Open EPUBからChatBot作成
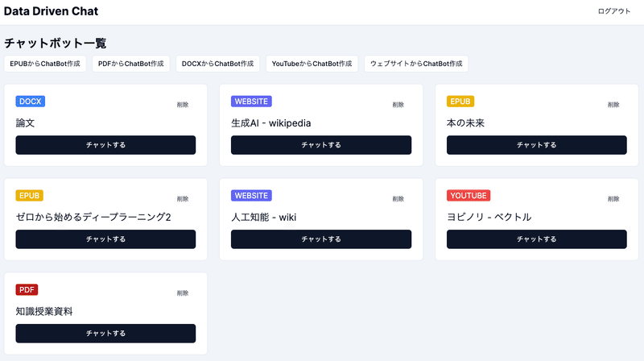The width and height of the screenshot is (644, 361). pyautogui.click(x=43, y=63)
